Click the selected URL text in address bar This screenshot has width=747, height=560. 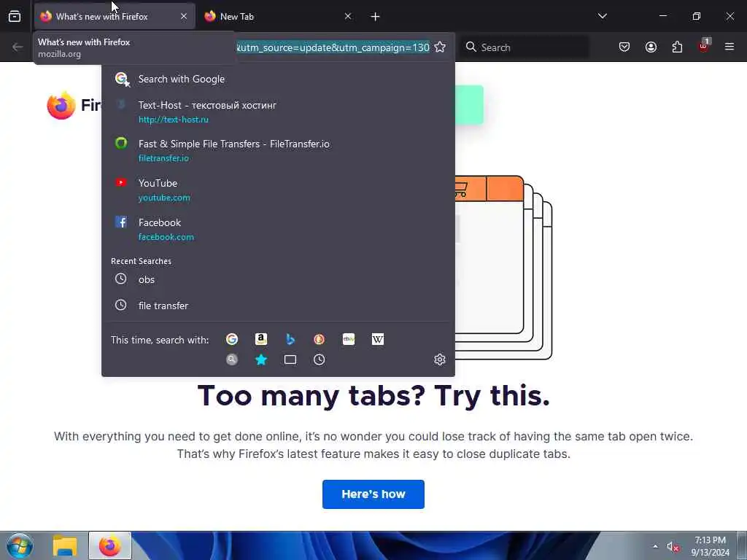[333, 47]
